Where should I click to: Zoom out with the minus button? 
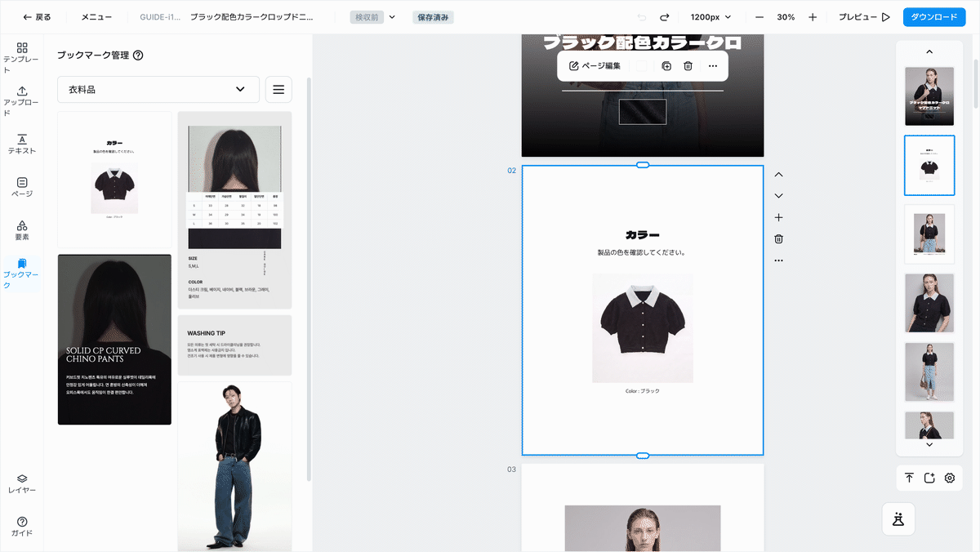tap(759, 17)
